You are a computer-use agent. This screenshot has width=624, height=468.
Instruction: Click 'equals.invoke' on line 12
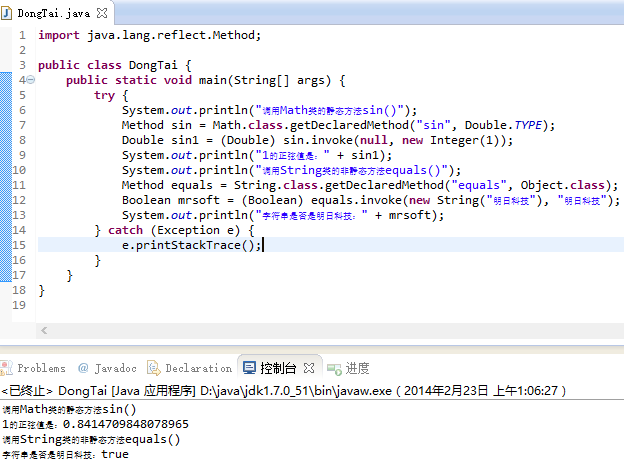click(357, 200)
